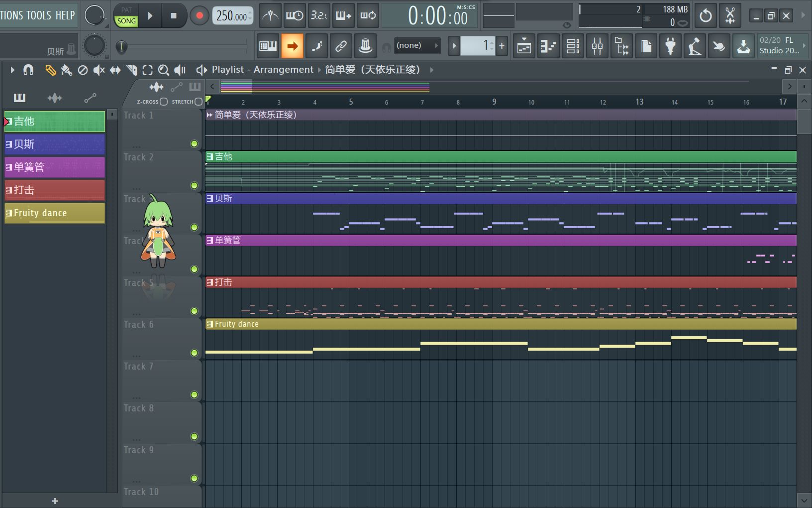
Task: Select the 贝斯 pattern in picker
Action: tap(55, 144)
